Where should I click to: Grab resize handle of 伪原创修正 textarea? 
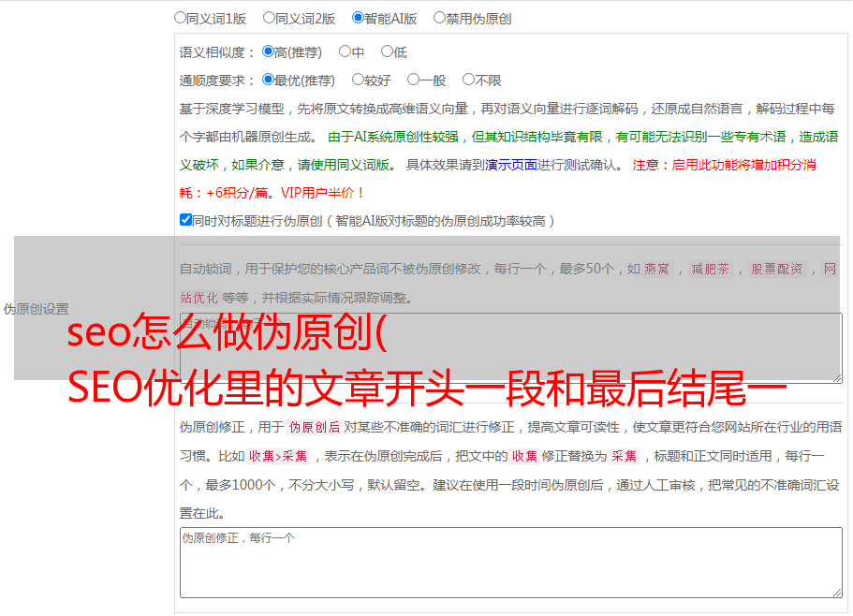[837, 593]
